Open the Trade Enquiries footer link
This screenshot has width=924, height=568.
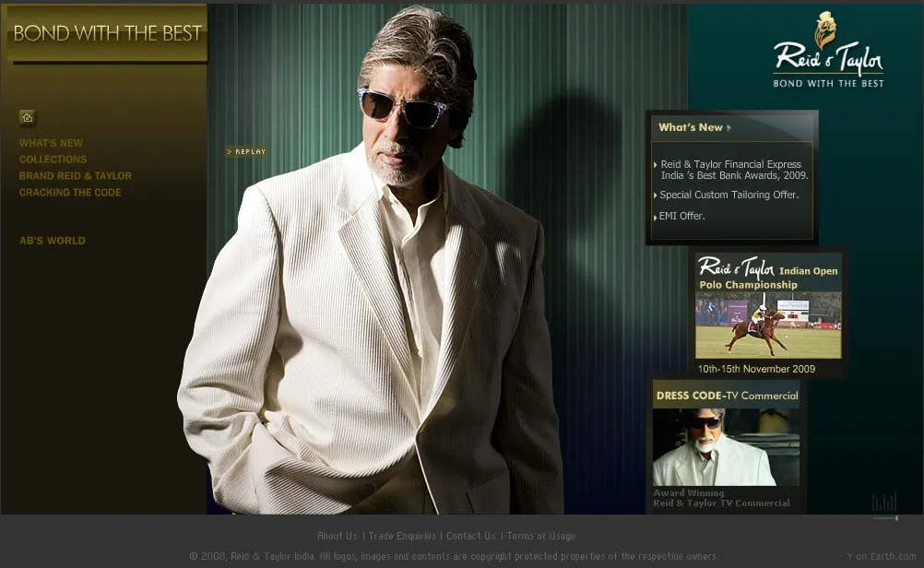coord(402,536)
